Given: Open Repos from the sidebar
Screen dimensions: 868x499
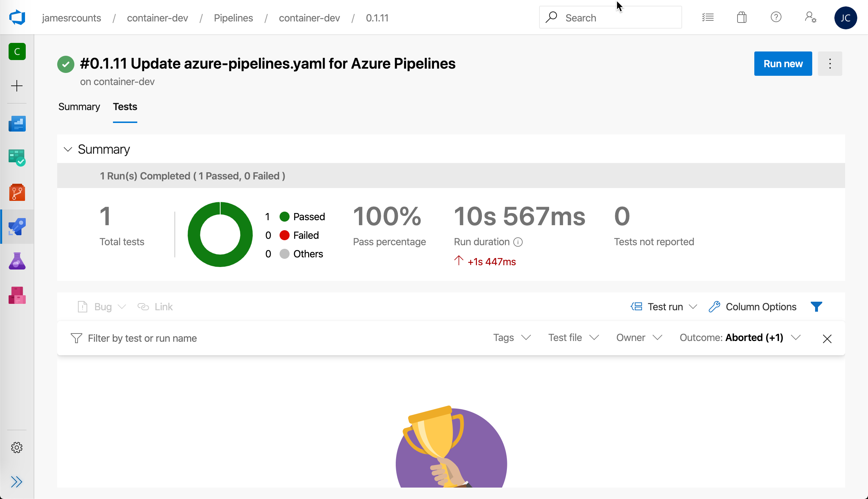Looking at the screenshot, I should pos(17,192).
